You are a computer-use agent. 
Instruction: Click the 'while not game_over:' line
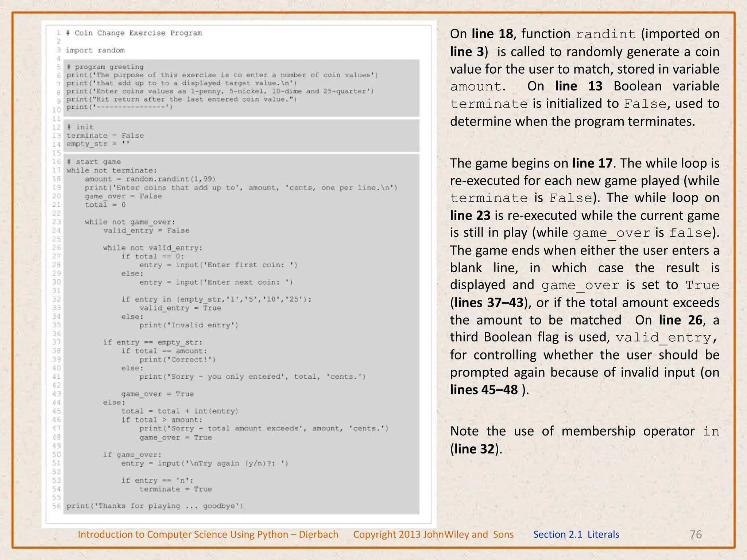click(x=130, y=222)
